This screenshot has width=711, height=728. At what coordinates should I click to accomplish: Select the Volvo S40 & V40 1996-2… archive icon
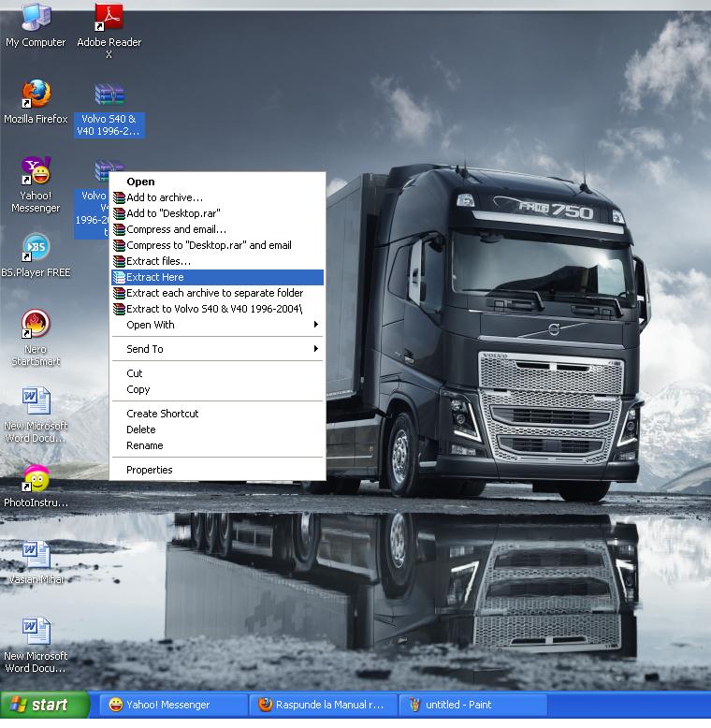[109, 109]
